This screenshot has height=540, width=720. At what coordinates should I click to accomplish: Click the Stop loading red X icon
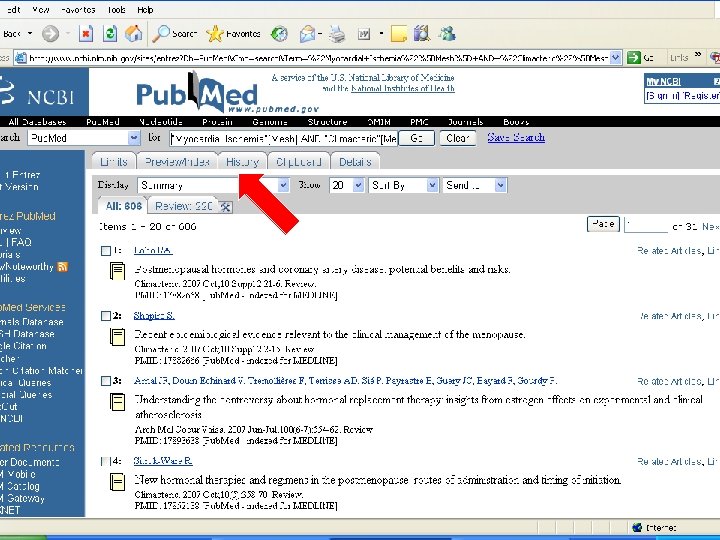tap(86, 34)
